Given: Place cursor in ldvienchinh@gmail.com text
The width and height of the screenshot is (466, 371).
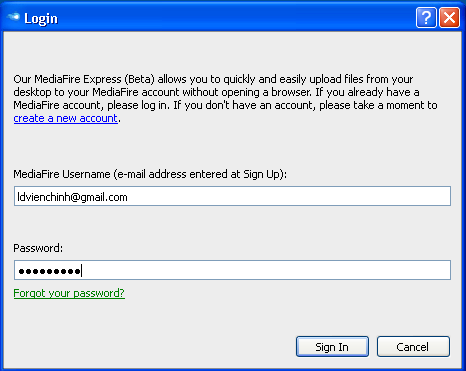Looking at the screenshot, I should [x=72, y=197].
